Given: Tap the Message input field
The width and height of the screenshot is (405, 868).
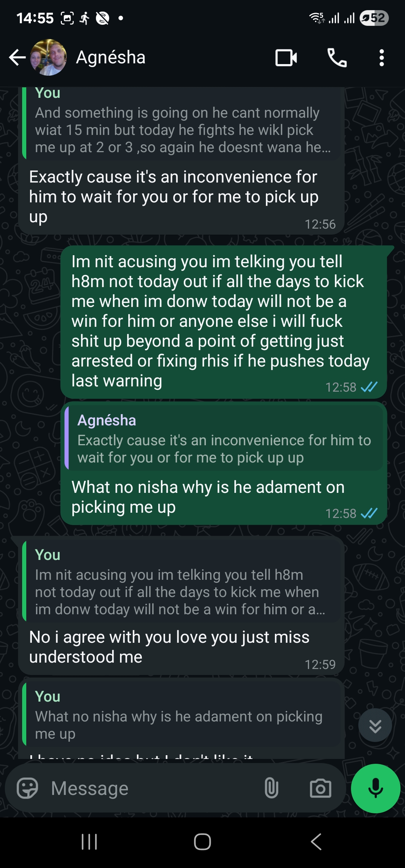Looking at the screenshot, I should click(150, 788).
